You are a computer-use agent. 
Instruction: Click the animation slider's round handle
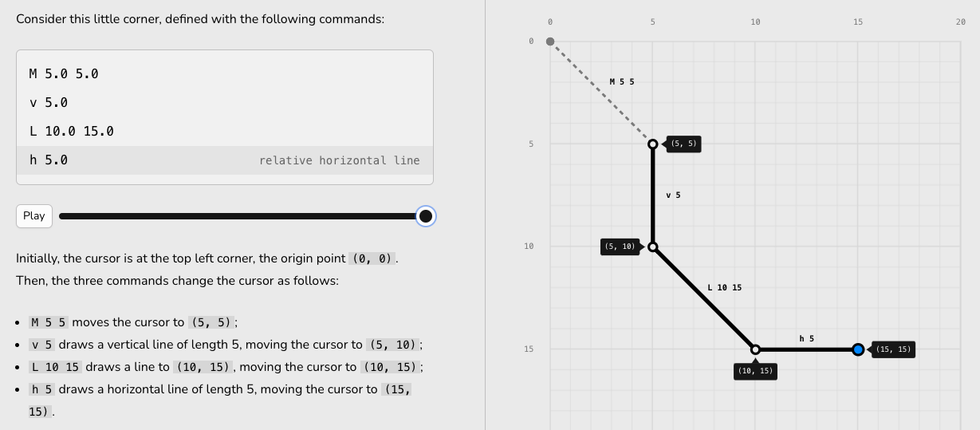[x=426, y=216]
